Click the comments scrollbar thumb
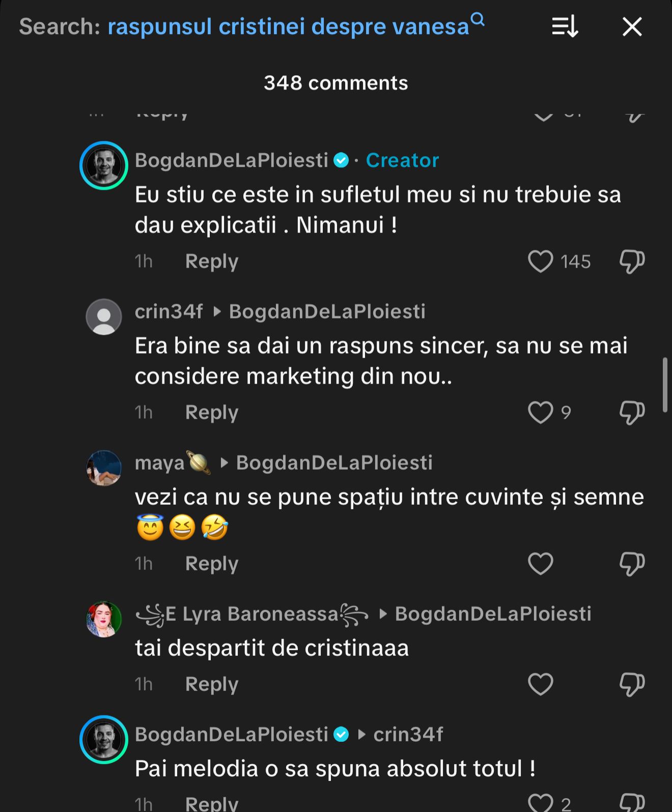Image resolution: width=672 pixels, height=812 pixels. (665, 385)
